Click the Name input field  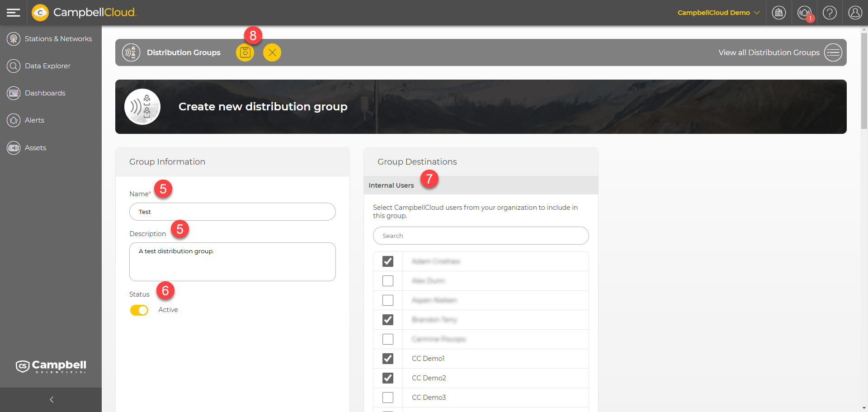coord(232,212)
